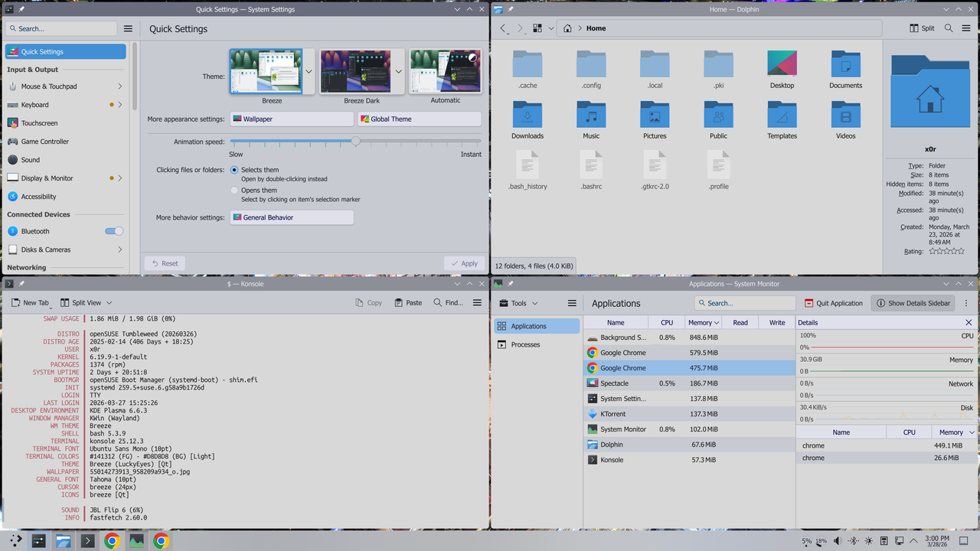Image resolution: width=980 pixels, height=551 pixels.
Task: Show hidden system tray icons
Action: pos(914,541)
